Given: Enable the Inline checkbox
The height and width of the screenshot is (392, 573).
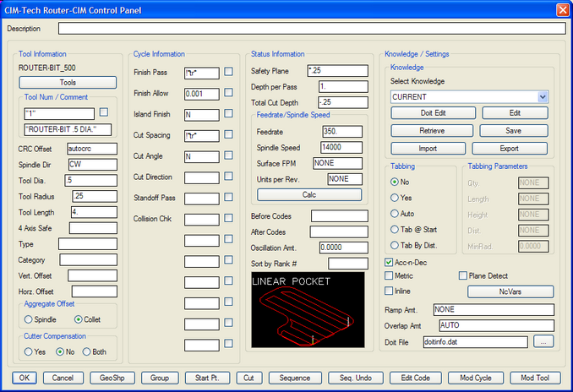Looking at the screenshot, I should point(389,291).
